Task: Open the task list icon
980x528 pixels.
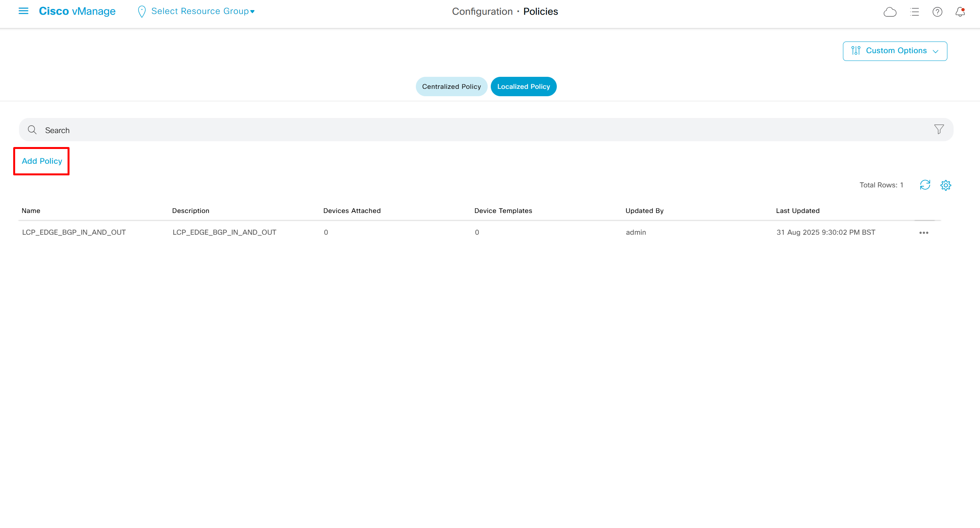Action: pyautogui.click(x=914, y=12)
